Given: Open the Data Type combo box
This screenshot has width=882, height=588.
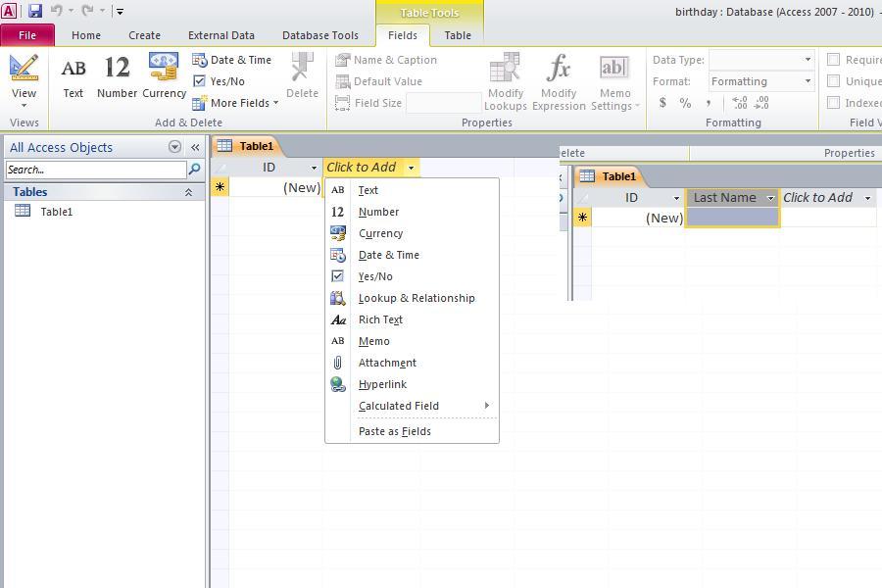Looking at the screenshot, I should [x=761, y=60].
